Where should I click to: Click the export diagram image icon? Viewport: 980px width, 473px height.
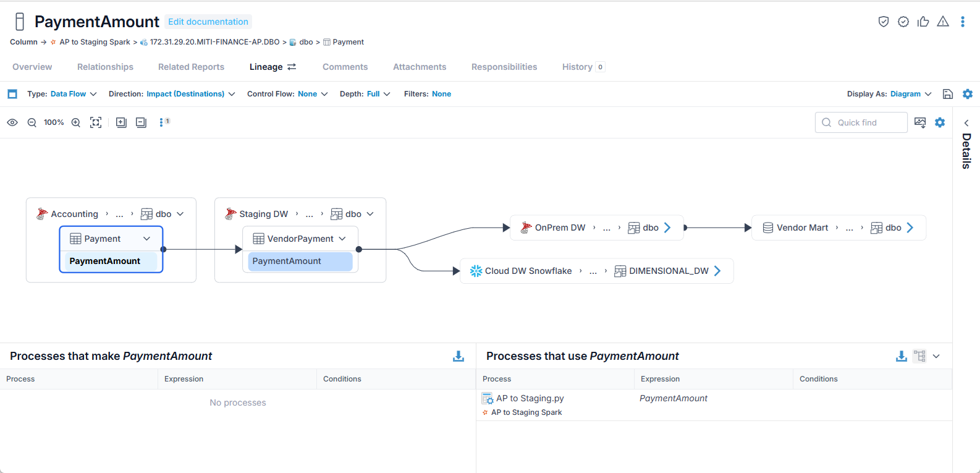coord(920,122)
